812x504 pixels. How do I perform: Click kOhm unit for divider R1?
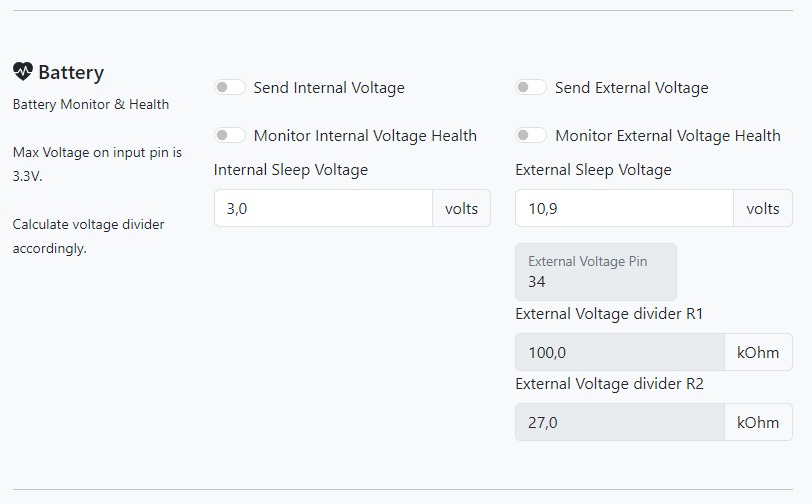758,352
